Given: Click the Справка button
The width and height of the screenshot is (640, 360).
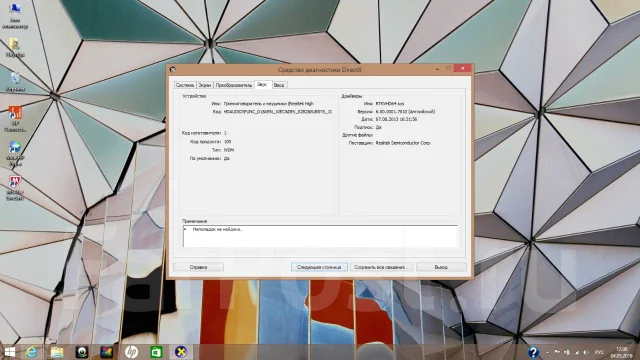Looking at the screenshot, I should (198, 267).
